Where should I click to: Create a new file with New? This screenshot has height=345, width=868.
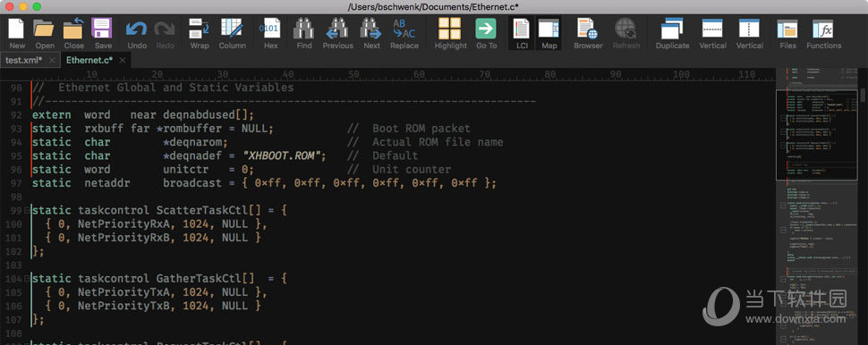click(x=17, y=33)
